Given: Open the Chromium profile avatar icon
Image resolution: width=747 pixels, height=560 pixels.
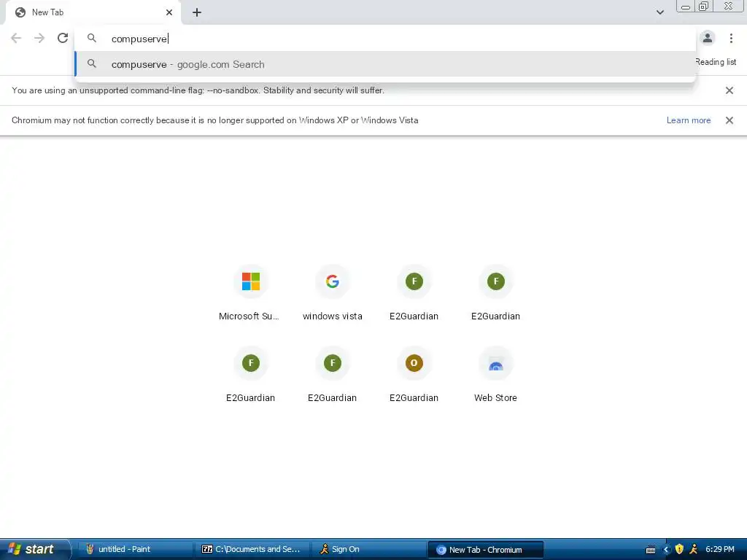Looking at the screenshot, I should click(708, 38).
